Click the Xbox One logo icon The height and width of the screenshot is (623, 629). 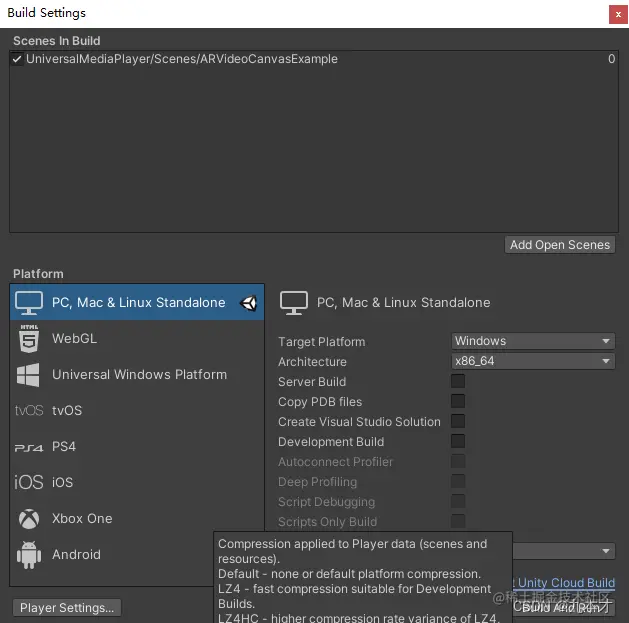click(x=29, y=519)
